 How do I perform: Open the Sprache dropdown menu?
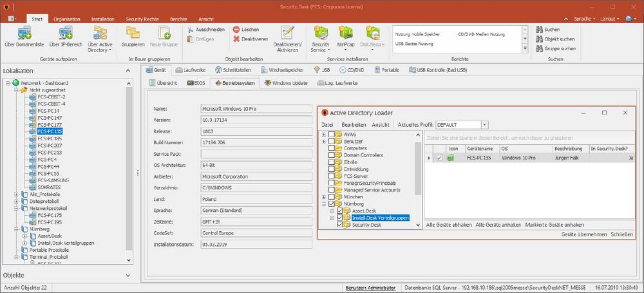(582, 19)
